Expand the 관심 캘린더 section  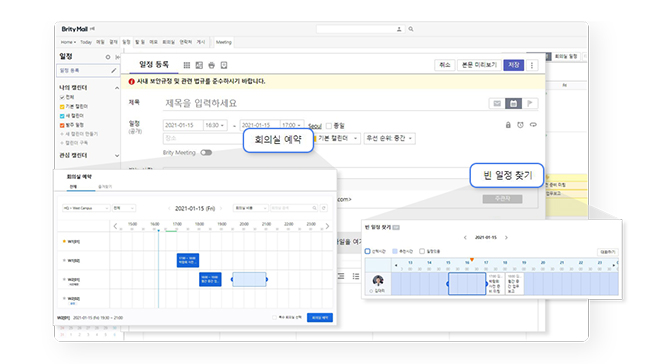click(117, 156)
